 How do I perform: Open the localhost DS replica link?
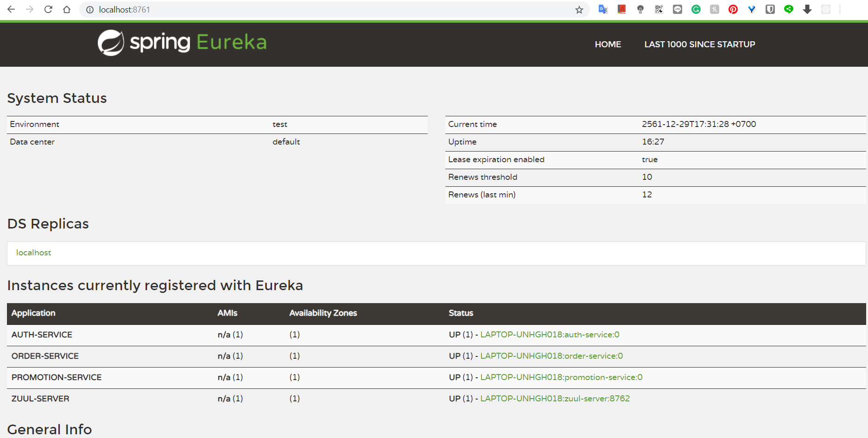[33, 253]
